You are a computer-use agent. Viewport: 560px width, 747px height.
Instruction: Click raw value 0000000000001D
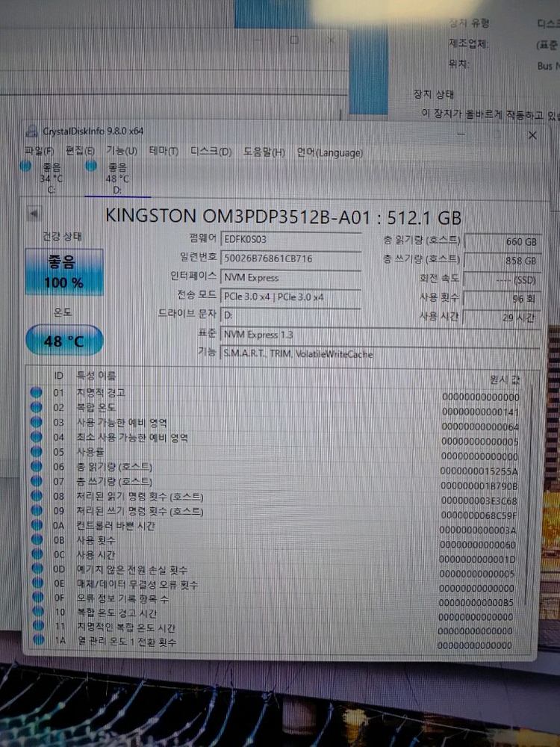(477, 560)
